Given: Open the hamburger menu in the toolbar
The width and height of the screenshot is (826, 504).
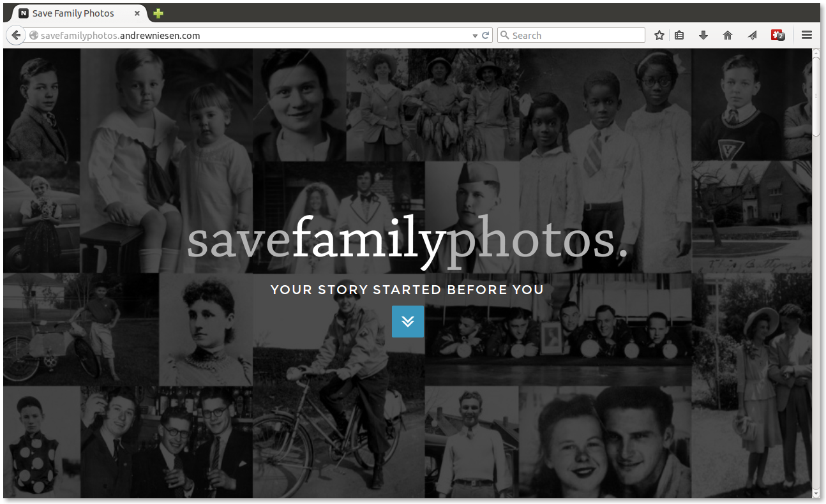Looking at the screenshot, I should 807,36.
